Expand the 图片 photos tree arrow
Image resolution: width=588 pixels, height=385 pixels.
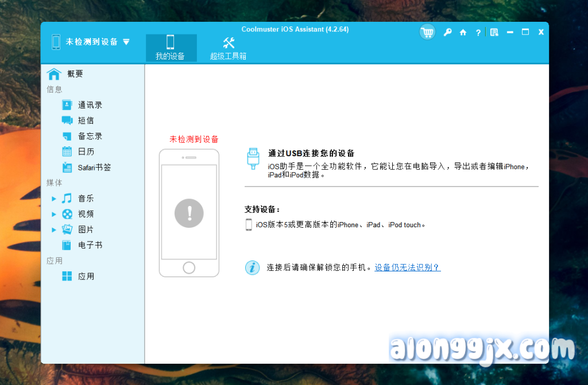pyautogui.click(x=54, y=230)
